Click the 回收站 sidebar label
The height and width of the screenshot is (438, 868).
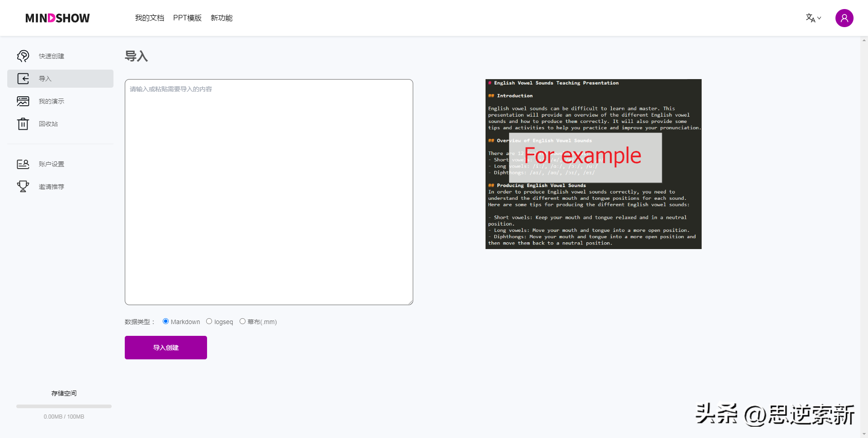pos(48,124)
